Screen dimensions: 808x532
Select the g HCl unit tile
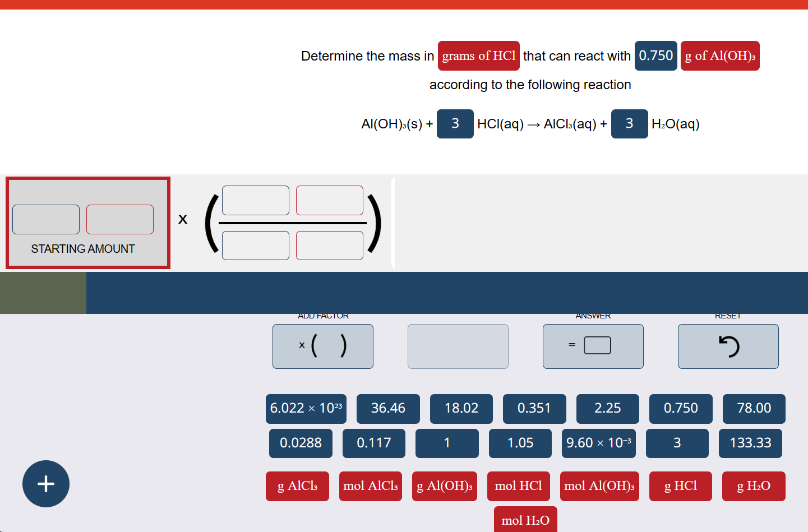pos(680,486)
